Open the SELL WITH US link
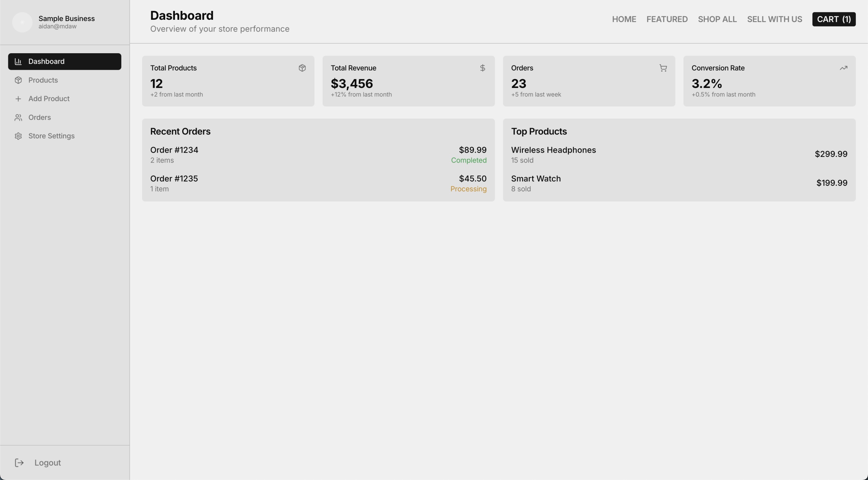The image size is (868, 480). click(774, 19)
